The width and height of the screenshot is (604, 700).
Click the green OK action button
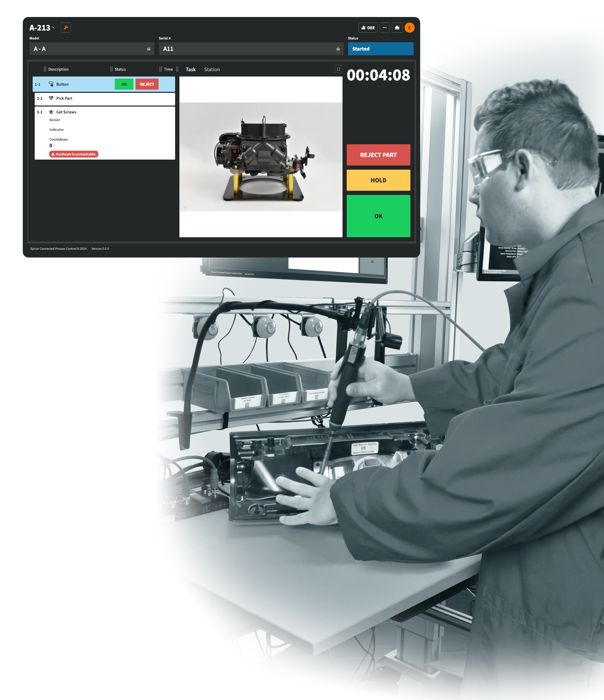click(378, 215)
